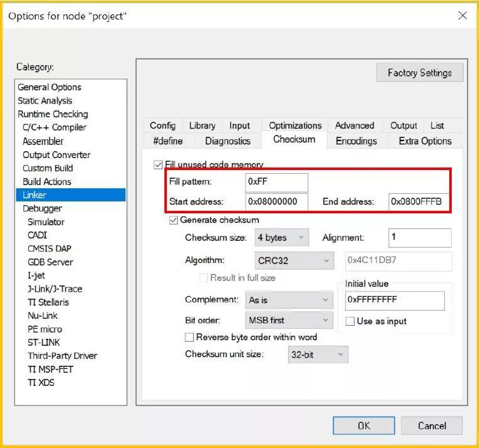Tick the Use as input checkbox
The height and width of the screenshot is (448, 480).
tap(350, 321)
